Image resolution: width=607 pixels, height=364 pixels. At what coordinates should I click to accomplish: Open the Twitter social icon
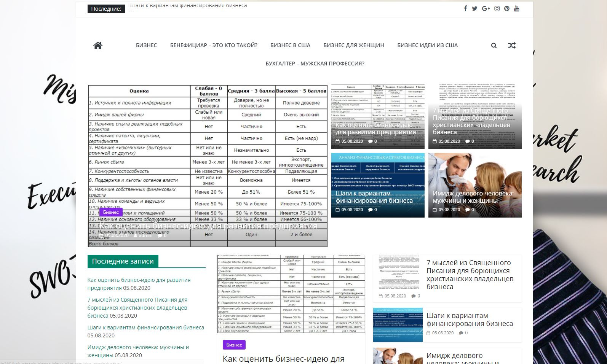pyautogui.click(x=474, y=8)
